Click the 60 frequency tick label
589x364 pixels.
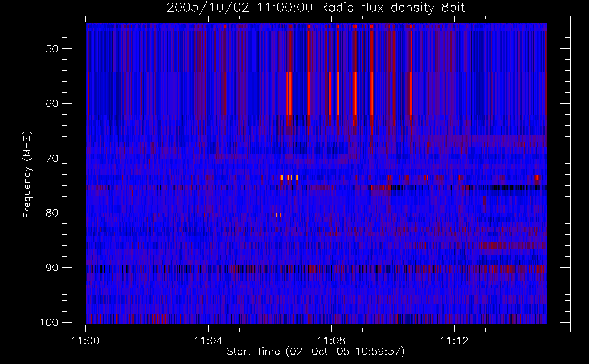coord(52,103)
